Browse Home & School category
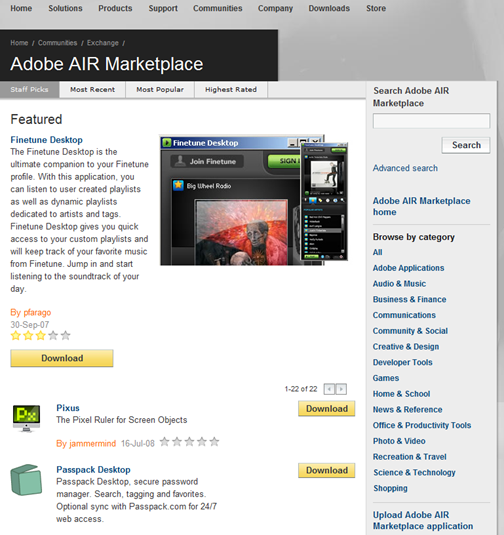 [401, 394]
